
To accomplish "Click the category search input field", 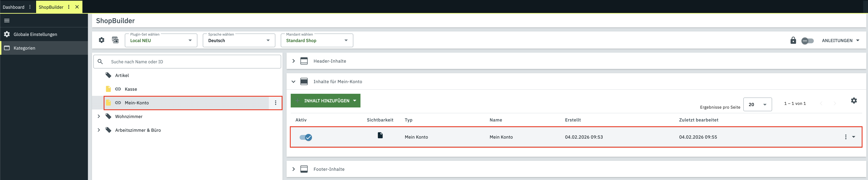I will click(192, 62).
